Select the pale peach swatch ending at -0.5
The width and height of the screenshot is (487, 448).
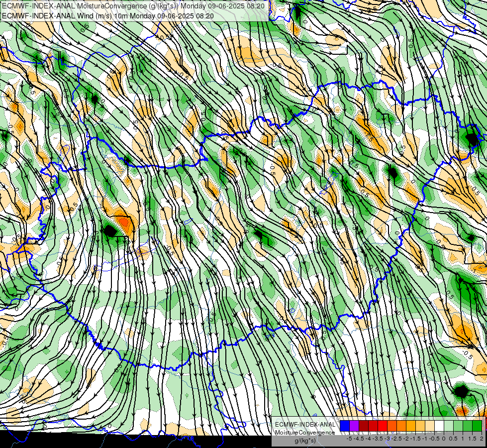(x=430, y=426)
